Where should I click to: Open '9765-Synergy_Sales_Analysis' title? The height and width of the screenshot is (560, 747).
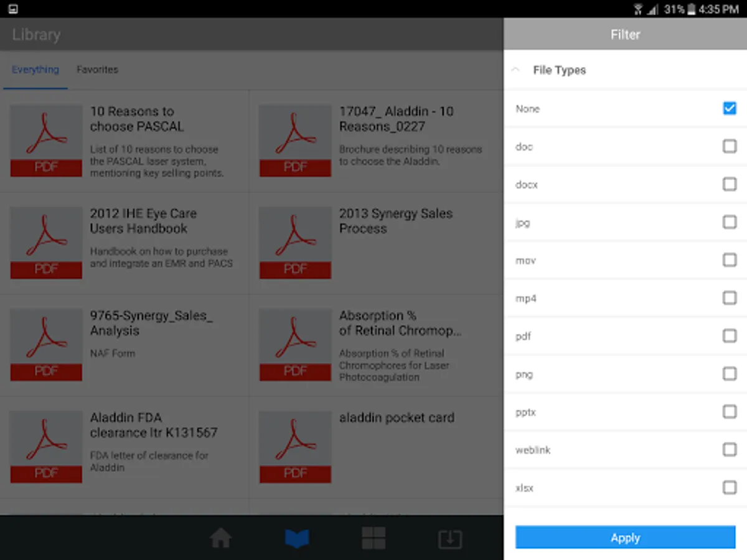pyautogui.click(x=151, y=323)
